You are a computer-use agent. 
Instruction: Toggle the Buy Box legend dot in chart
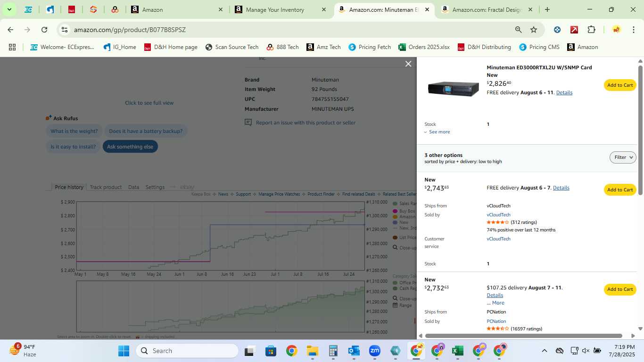tap(395, 211)
